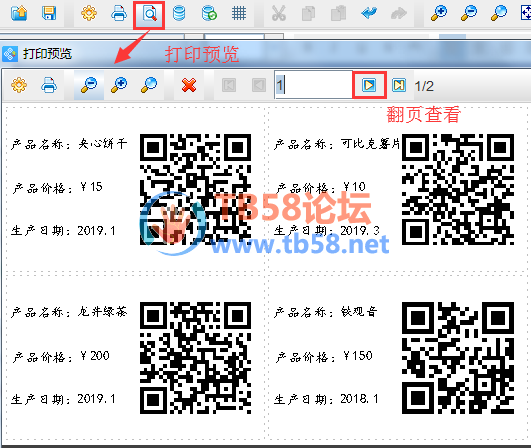Click QR code of 夹心饼干 label
The height and width of the screenshot is (448, 531).
195,189
